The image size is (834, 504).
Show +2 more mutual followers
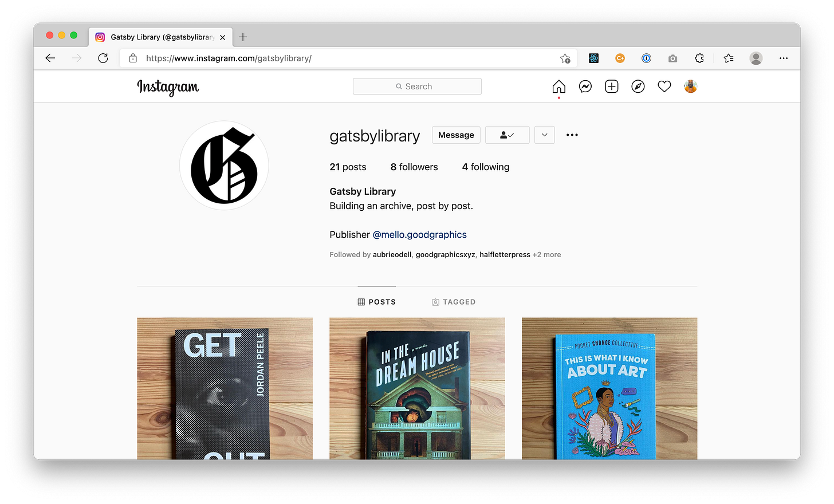[x=546, y=255]
